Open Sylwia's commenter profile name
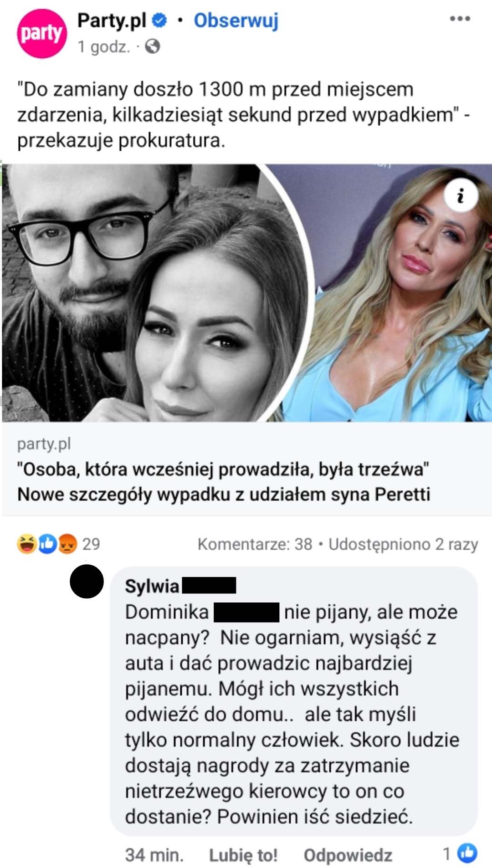Image resolution: width=492 pixels, height=868 pixels. (x=180, y=586)
